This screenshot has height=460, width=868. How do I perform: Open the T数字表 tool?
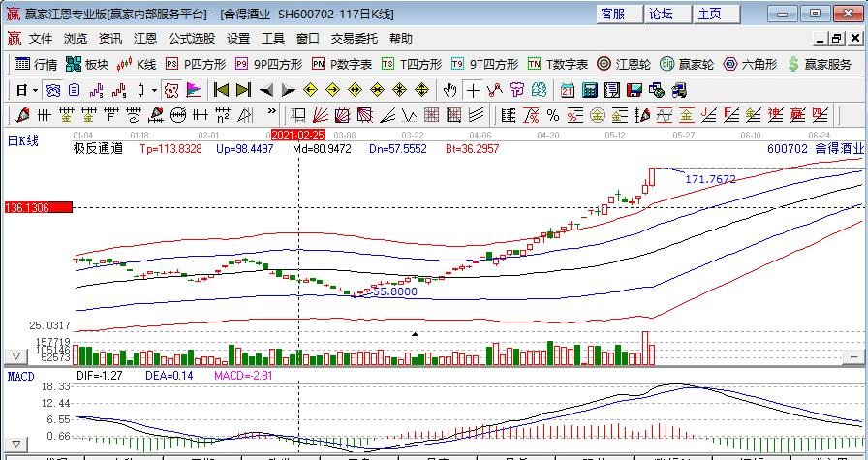pyautogui.click(x=557, y=64)
